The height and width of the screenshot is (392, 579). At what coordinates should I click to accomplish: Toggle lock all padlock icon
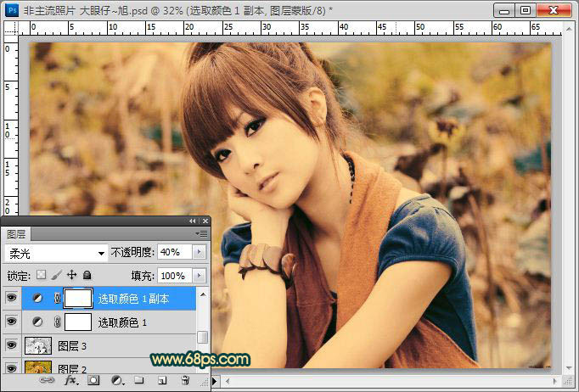(87, 276)
